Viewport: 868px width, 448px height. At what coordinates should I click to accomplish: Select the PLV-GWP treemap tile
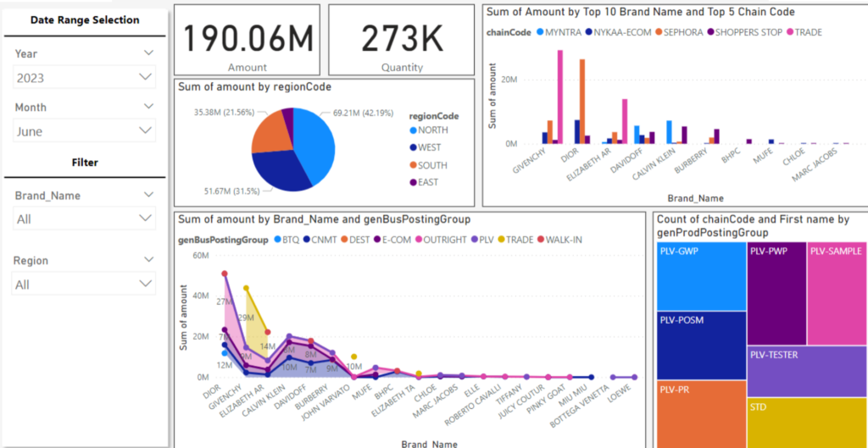coord(701,276)
